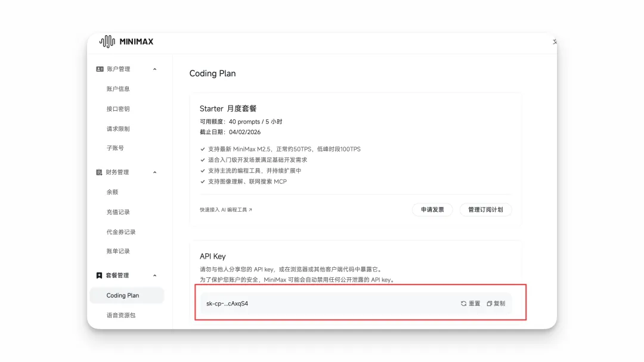The image size is (644, 362).
Task: Open 接口密钥 in the sidebar
Action: click(118, 109)
